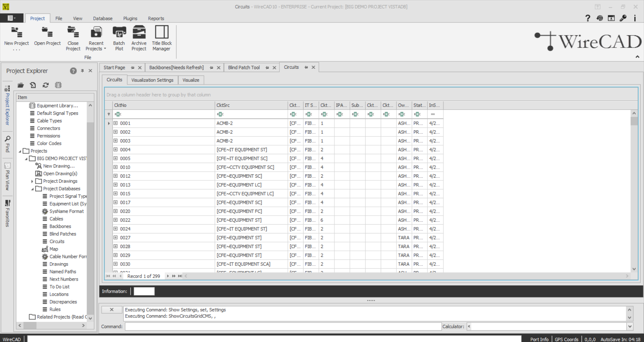Click GPS Coords in the status bar
The image size is (644, 342).
point(567,339)
